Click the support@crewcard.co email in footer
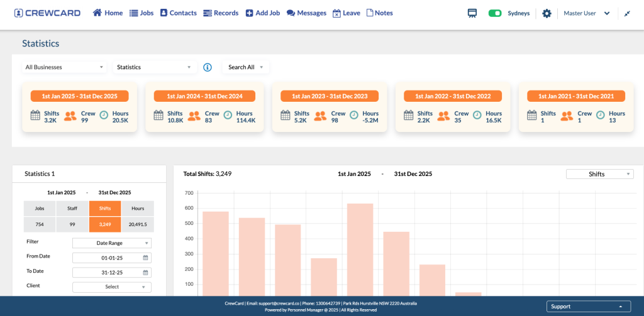This screenshot has height=316, width=644. (x=279, y=303)
